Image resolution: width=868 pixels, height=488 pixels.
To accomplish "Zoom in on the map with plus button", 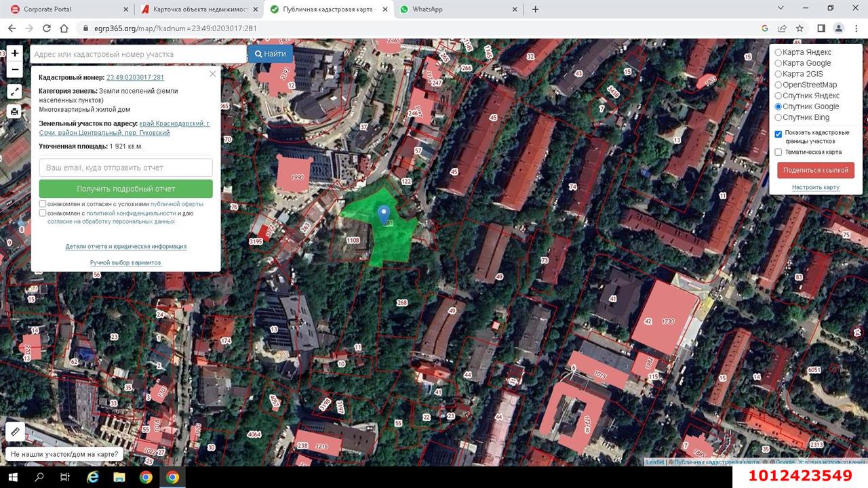I will (15, 53).
